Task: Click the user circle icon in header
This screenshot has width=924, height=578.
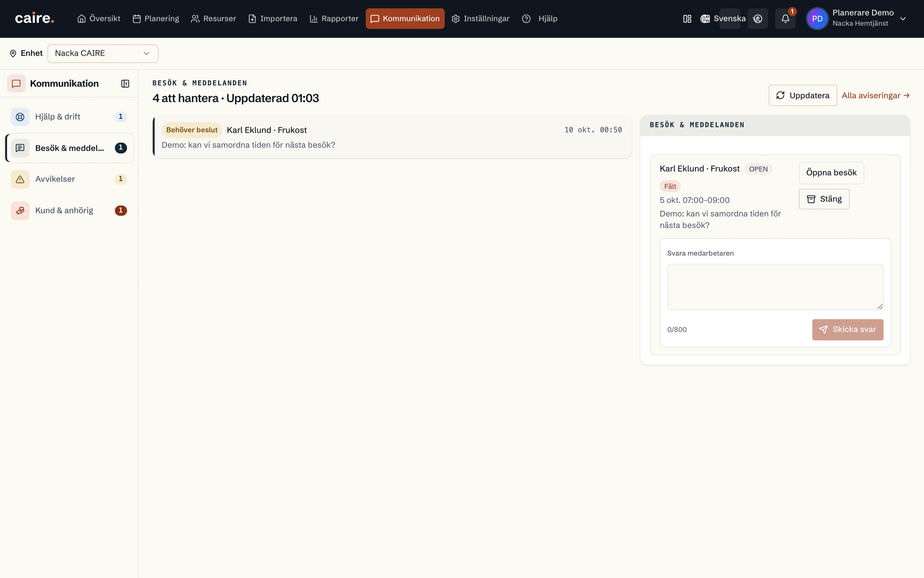Action: pyautogui.click(x=757, y=19)
